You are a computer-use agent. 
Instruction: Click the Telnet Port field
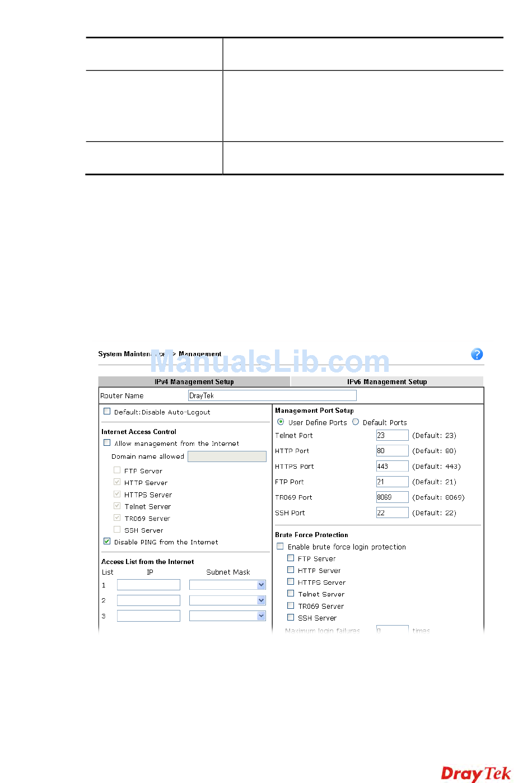coord(392,435)
